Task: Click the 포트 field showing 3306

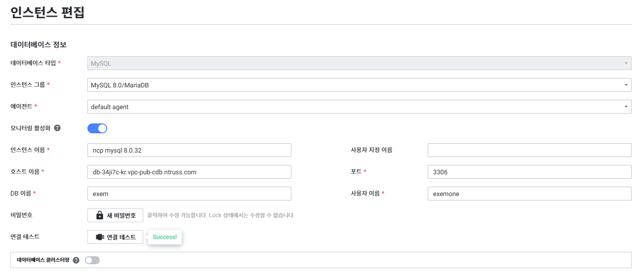Action: pos(529,172)
